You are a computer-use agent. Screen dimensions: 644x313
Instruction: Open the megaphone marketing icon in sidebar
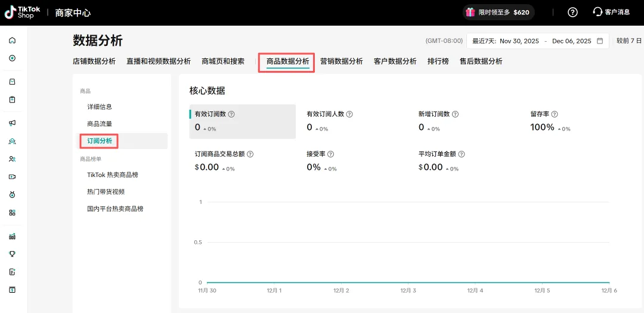(12, 123)
